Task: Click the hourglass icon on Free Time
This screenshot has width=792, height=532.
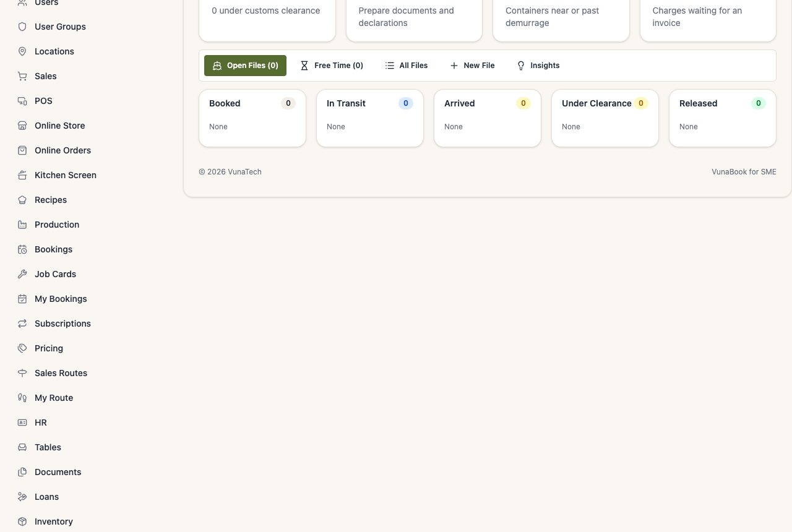Action: pyautogui.click(x=304, y=66)
